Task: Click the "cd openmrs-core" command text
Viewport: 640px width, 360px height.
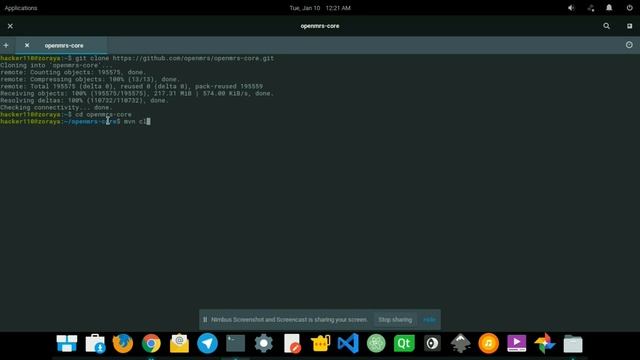Action: [x=103, y=115]
